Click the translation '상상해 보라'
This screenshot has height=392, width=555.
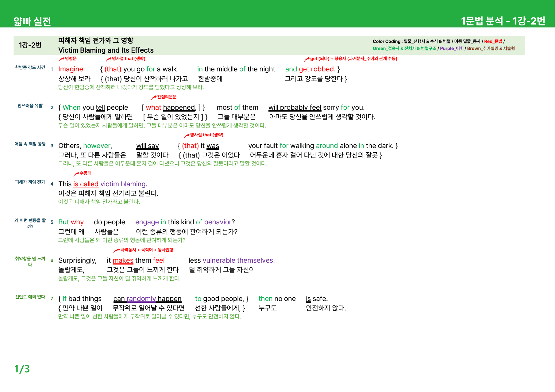74,79
